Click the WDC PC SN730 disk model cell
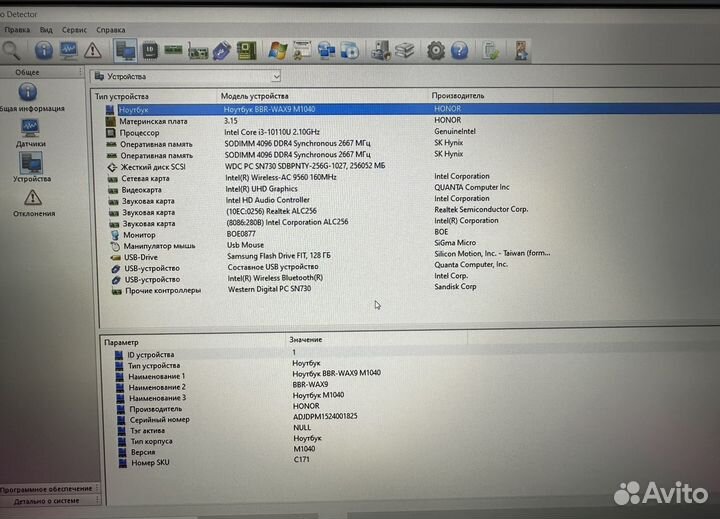This screenshot has height=519, width=720. [x=305, y=166]
